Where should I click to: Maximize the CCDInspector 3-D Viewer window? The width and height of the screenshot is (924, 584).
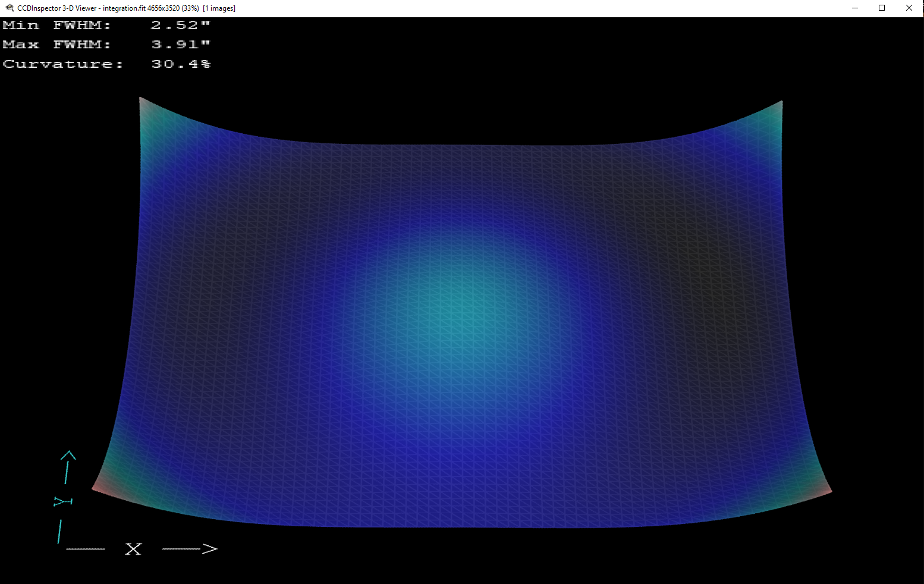coord(882,8)
